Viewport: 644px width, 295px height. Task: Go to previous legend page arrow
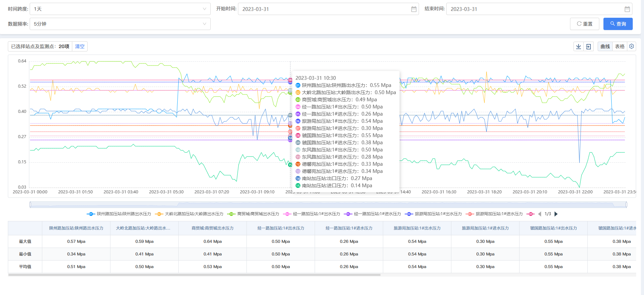pyautogui.click(x=540, y=214)
